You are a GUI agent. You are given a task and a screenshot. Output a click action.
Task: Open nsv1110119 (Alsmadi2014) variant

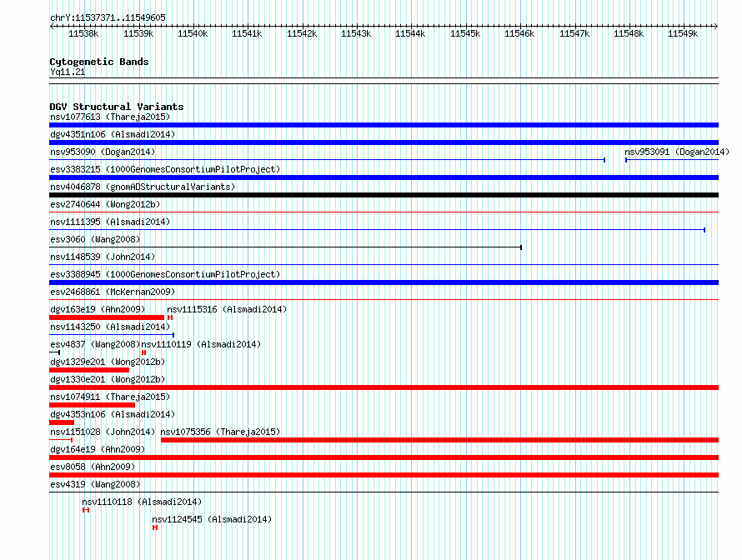click(x=201, y=344)
